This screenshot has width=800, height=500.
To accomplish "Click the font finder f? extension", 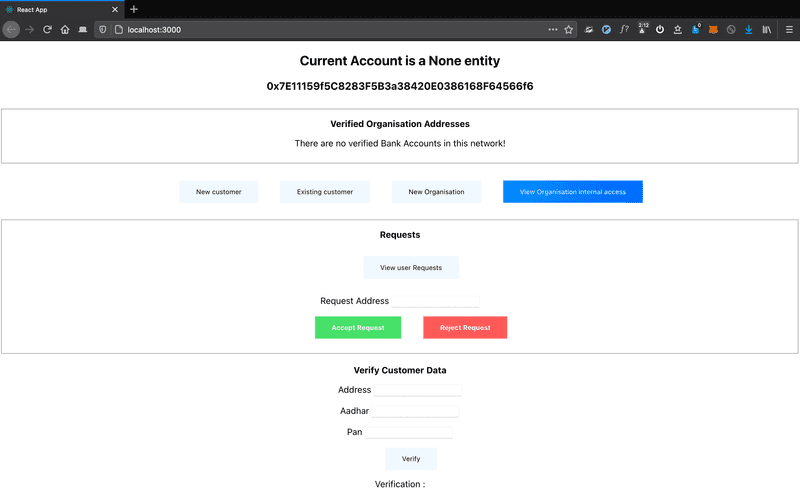I will click(x=624, y=30).
